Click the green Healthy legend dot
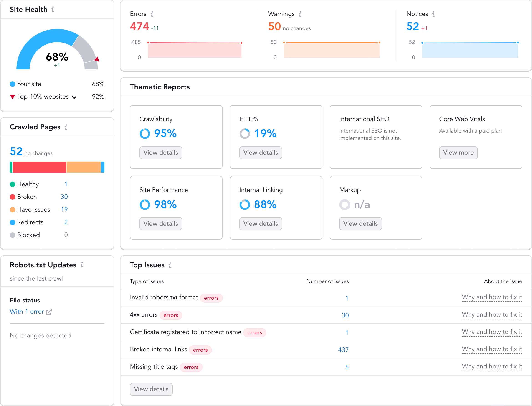The height and width of the screenshot is (406, 532). pos(12,184)
